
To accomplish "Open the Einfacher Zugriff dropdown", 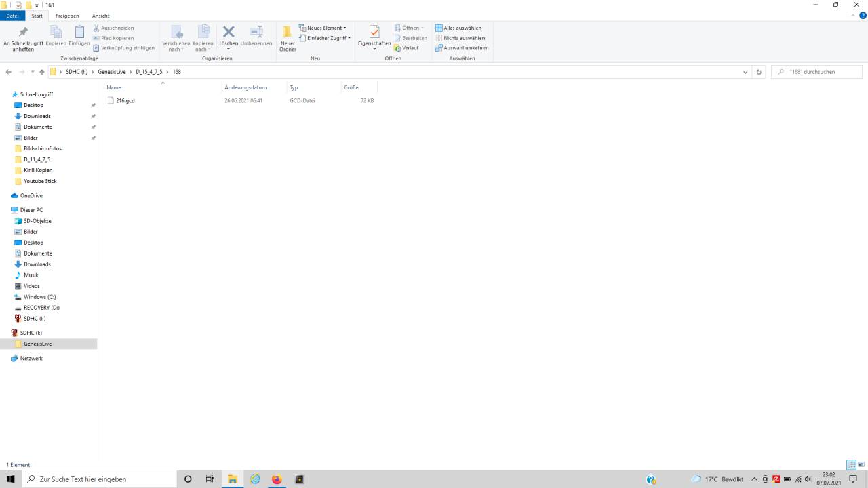I will coord(325,38).
